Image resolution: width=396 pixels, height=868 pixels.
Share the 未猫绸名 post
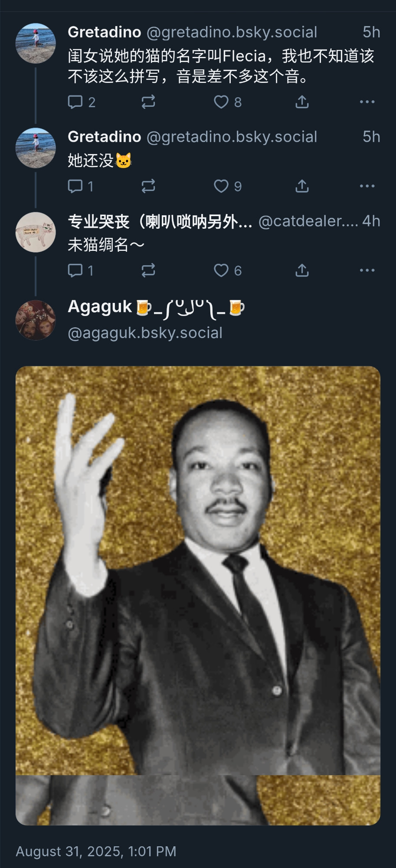pos(302,270)
